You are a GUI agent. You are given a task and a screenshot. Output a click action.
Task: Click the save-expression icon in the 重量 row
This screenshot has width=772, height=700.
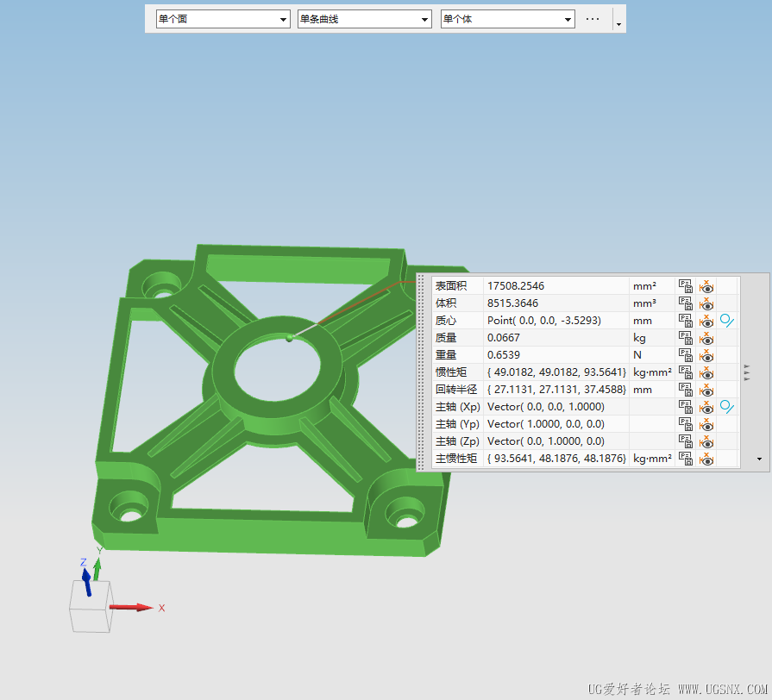pos(686,354)
